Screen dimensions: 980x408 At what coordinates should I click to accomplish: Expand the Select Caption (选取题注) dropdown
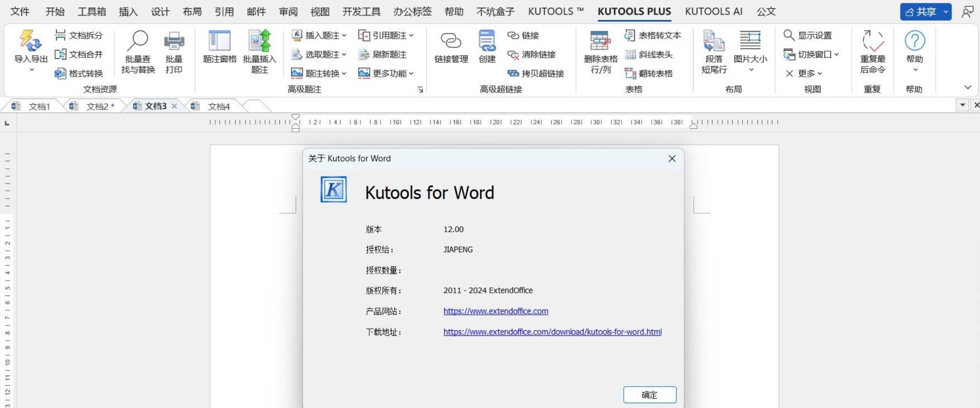coord(344,54)
